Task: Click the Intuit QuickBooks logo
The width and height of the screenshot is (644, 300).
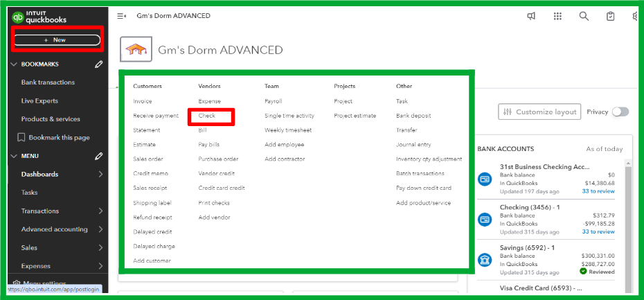Action: click(39, 17)
